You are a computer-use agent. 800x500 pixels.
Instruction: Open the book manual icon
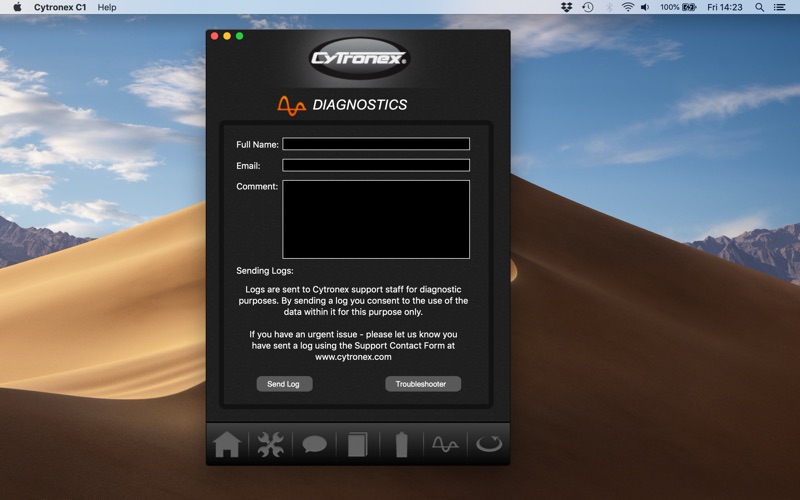(x=358, y=444)
